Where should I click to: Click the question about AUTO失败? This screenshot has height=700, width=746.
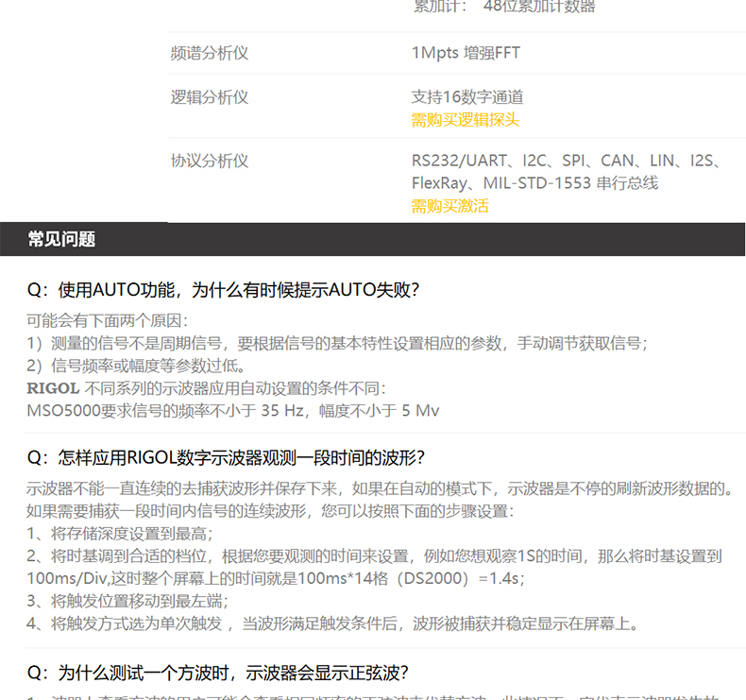223,290
